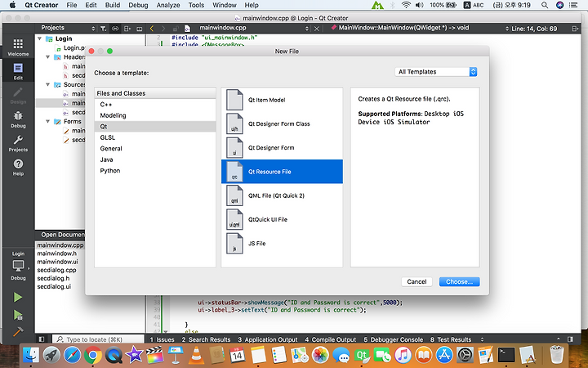Switch to Edit mode icon
Screen dimensions: 588x368
(x=18, y=71)
